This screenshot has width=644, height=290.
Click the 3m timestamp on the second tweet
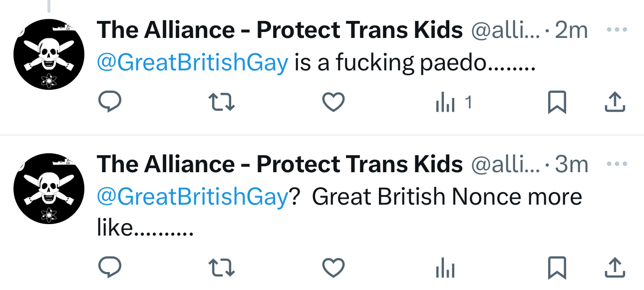572,164
